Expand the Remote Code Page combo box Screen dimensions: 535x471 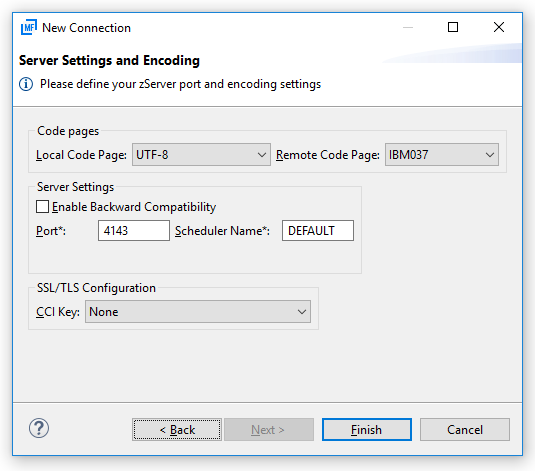tap(442, 155)
